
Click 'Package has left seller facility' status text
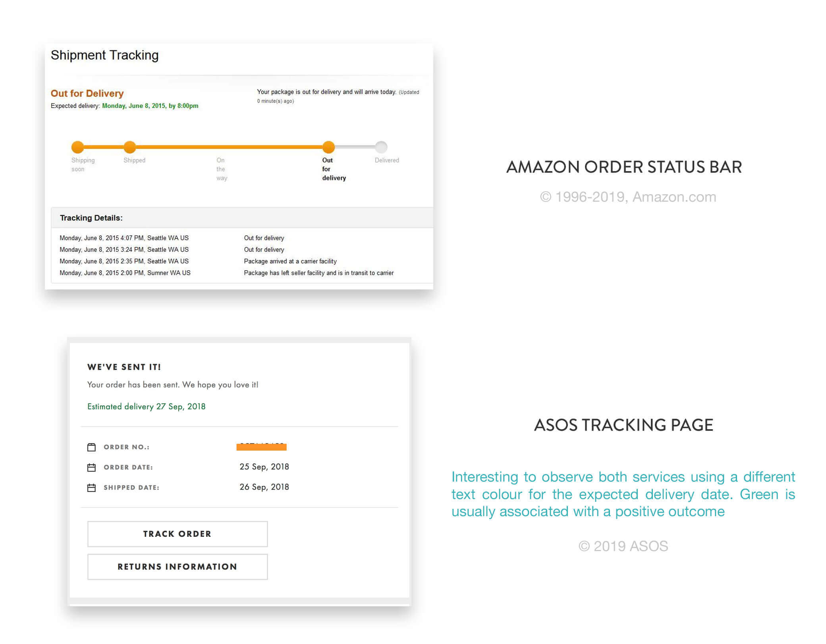(318, 273)
